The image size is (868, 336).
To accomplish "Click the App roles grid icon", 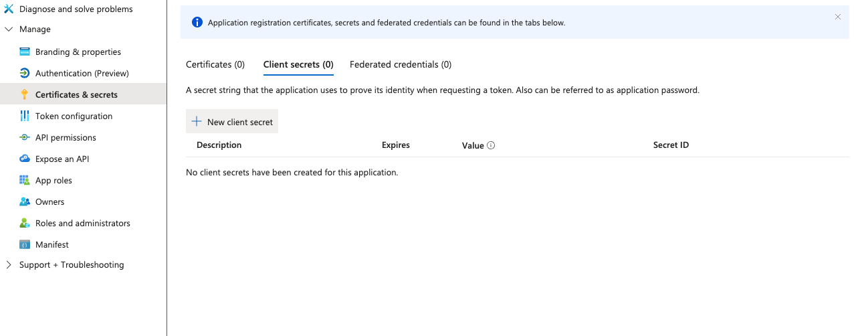I will 25,181.
